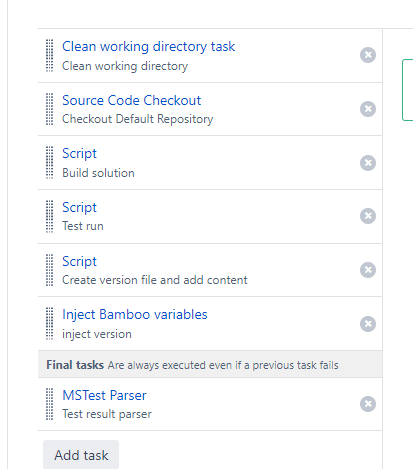The width and height of the screenshot is (413, 469).
Task: Click drag handle beside Source Code Checkout
Action: (x=49, y=109)
